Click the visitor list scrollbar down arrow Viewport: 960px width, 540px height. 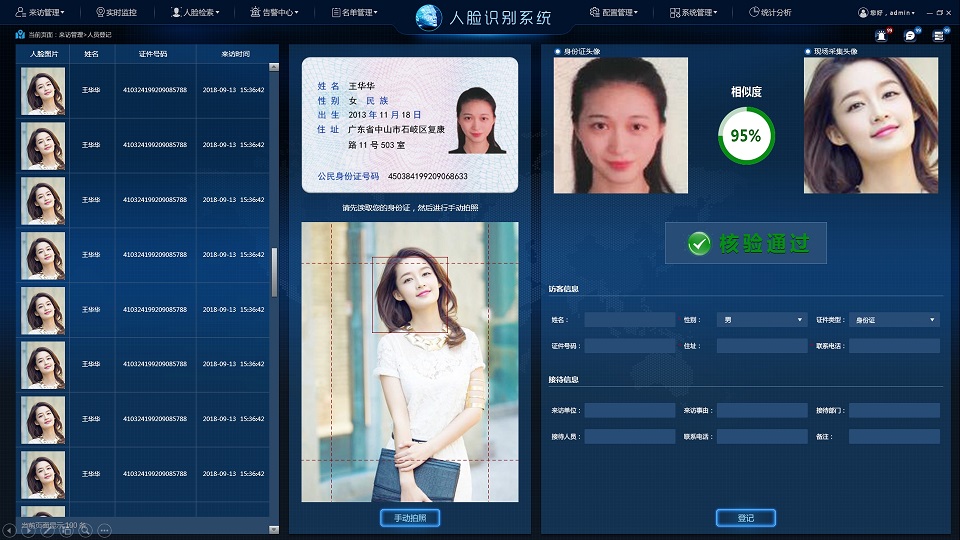(274, 530)
